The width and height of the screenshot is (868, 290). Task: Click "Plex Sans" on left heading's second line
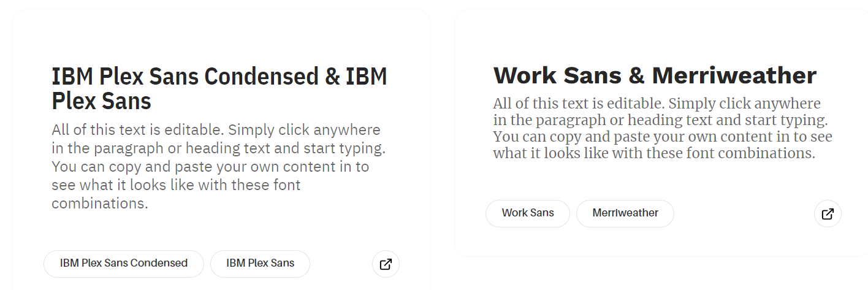tap(101, 101)
